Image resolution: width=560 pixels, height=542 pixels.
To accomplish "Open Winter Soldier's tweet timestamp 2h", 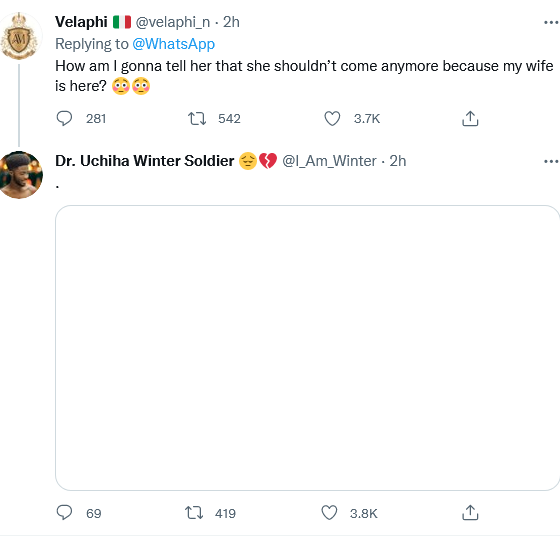I will click(x=398, y=161).
